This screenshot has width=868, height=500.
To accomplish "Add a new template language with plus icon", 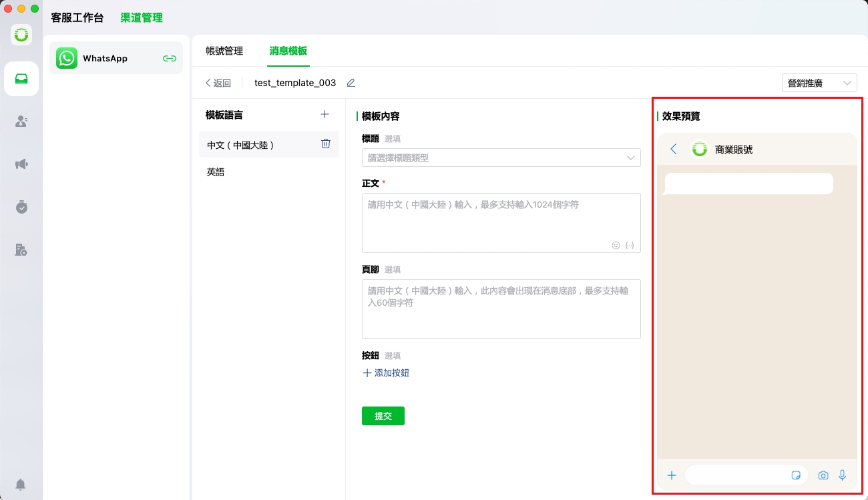I will (x=325, y=114).
